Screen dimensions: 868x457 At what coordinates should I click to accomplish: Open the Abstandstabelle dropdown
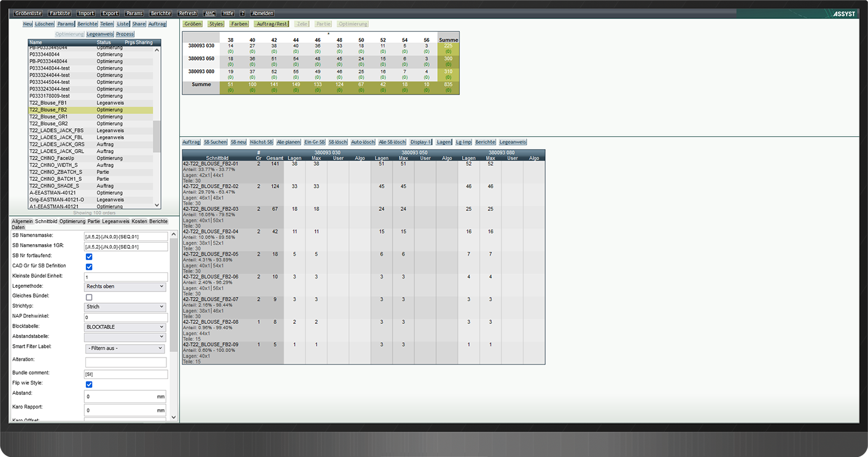click(x=125, y=337)
